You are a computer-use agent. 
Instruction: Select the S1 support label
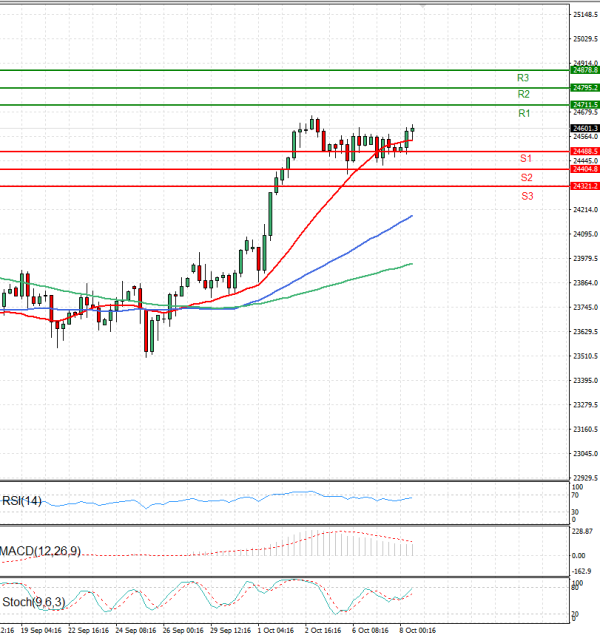(x=525, y=159)
